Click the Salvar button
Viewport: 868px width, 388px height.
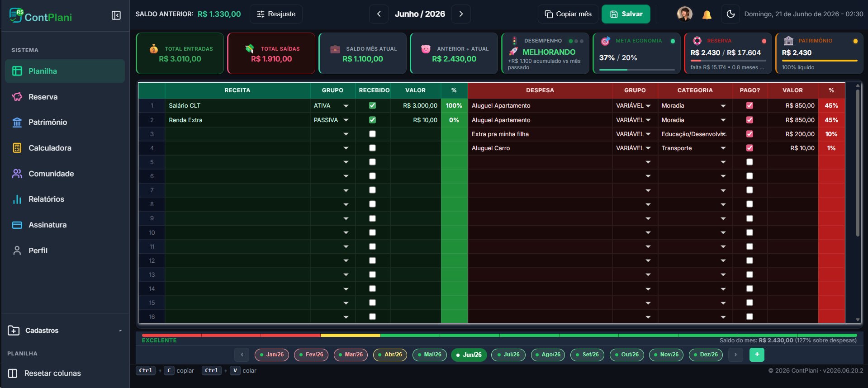pyautogui.click(x=626, y=14)
